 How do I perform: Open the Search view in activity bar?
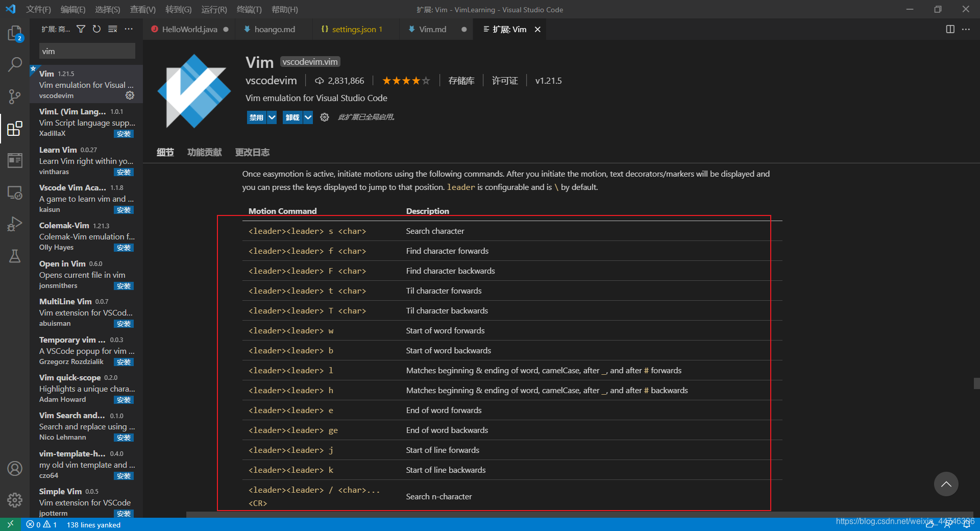point(15,65)
